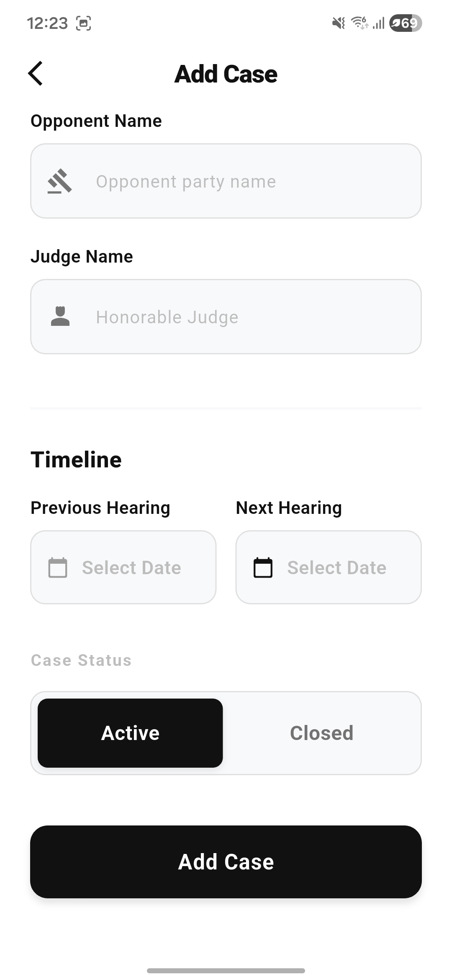Tap the back arrow icon
452x980 pixels.
(36, 74)
